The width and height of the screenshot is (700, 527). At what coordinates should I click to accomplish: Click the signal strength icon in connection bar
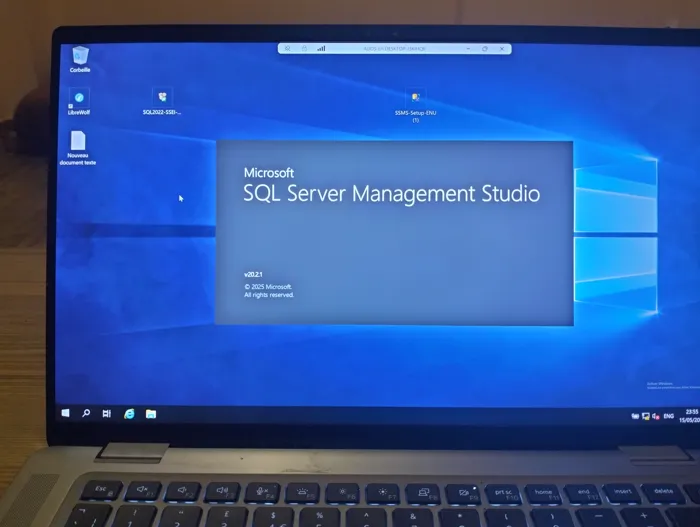tap(321, 48)
